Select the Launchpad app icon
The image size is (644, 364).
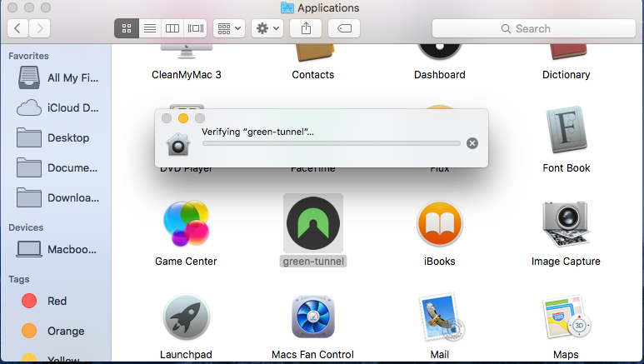(186, 317)
